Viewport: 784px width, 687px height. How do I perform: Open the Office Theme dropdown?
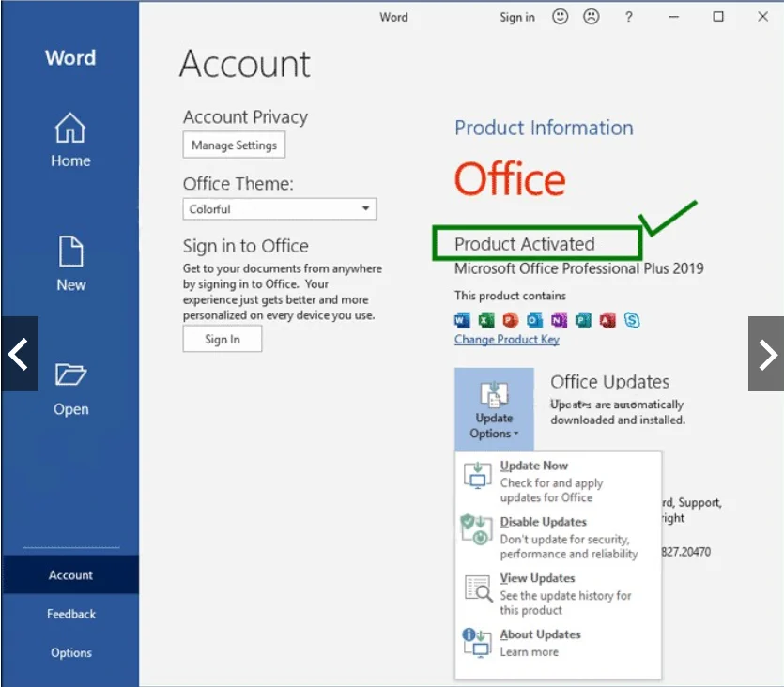pyautogui.click(x=280, y=209)
